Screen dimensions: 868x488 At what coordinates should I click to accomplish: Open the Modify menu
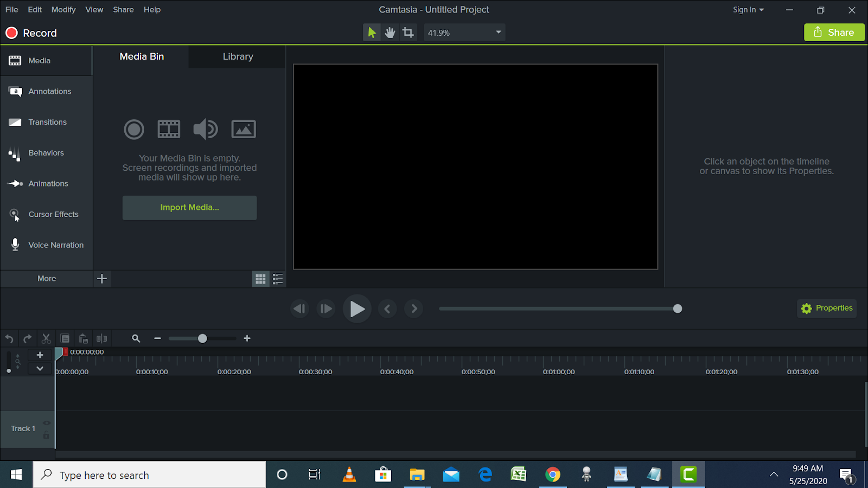point(63,10)
